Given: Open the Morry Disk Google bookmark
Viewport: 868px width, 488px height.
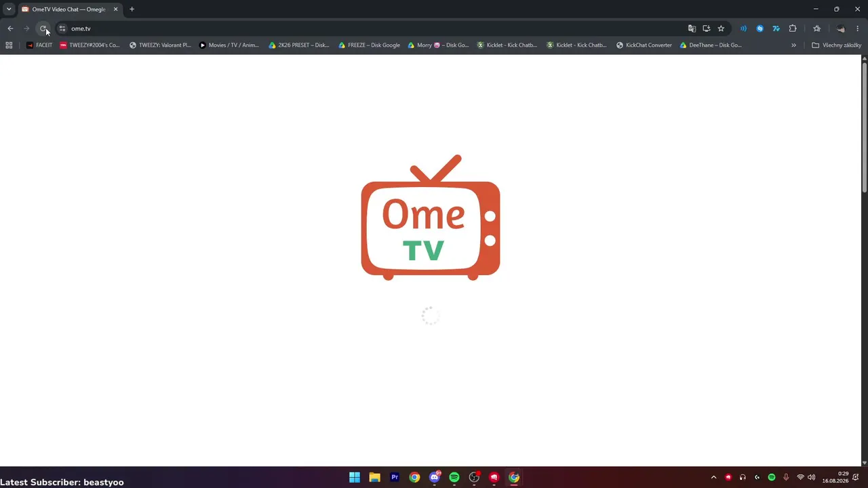Looking at the screenshot, I should click(x=439, y=45).
